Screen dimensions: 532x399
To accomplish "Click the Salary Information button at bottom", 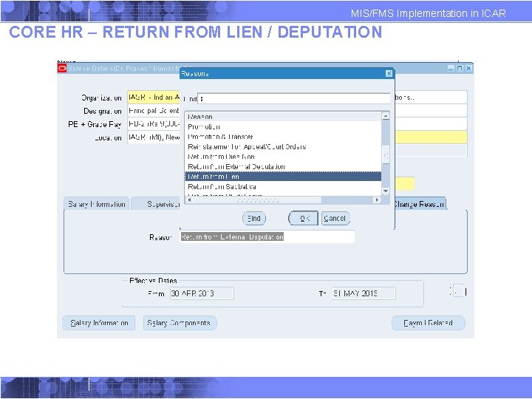I will coord(99,323).
